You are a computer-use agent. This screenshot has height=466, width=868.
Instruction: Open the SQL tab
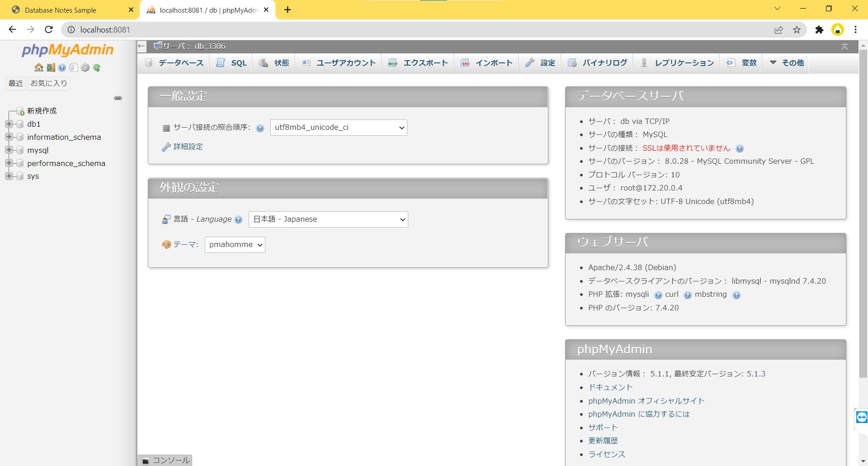pyautogui.click(x=231, y=63)
